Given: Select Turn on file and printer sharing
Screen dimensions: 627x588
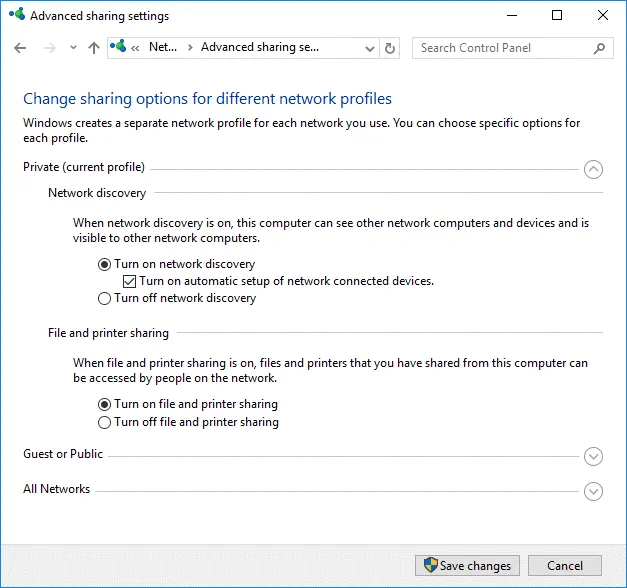Looking at the screenshot, I should point(104,405).
